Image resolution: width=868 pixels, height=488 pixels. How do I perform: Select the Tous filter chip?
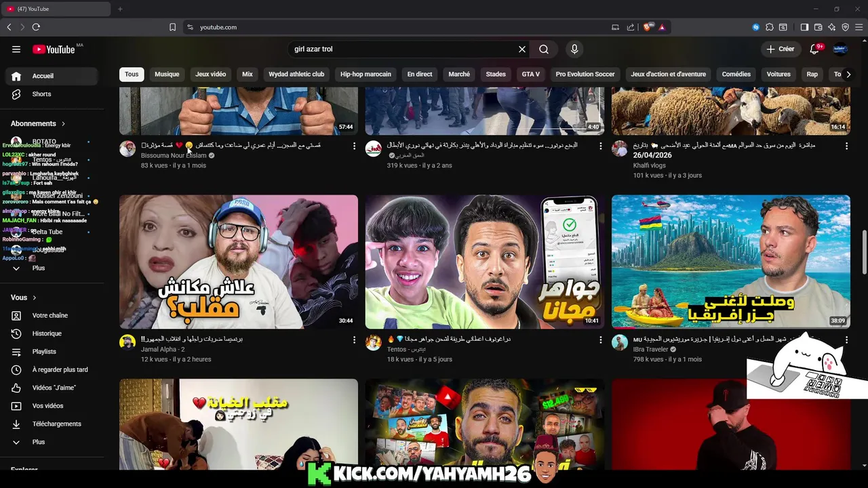pos(132,74)
